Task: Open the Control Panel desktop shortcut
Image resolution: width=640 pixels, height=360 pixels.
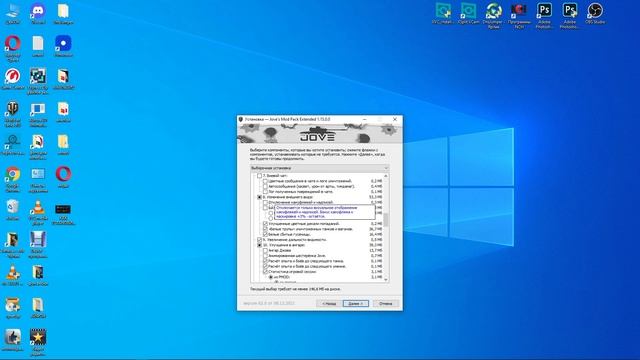Action: [x=38, y=180]
